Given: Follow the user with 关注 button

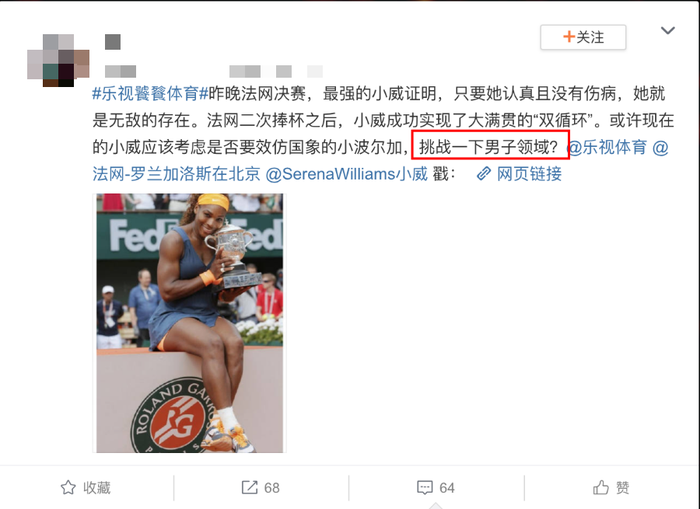Looking at the screenshot, I should 583,37.
